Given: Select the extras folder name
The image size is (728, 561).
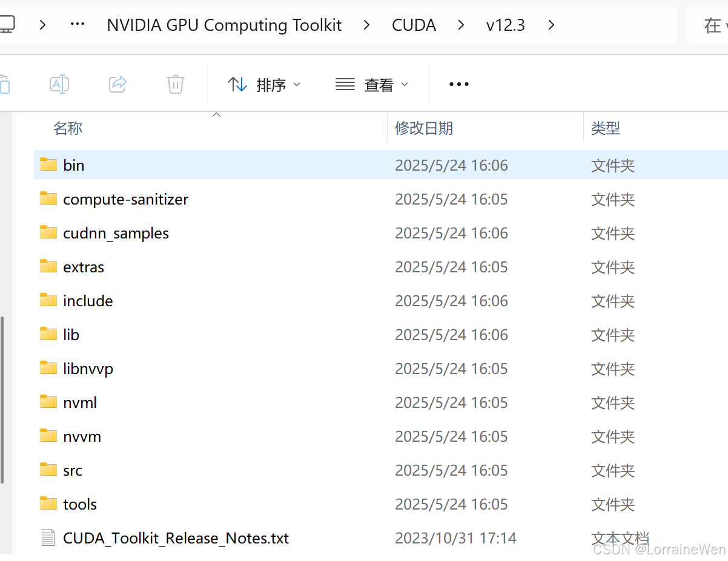Looking at the screenshot, I should [84, 267].
